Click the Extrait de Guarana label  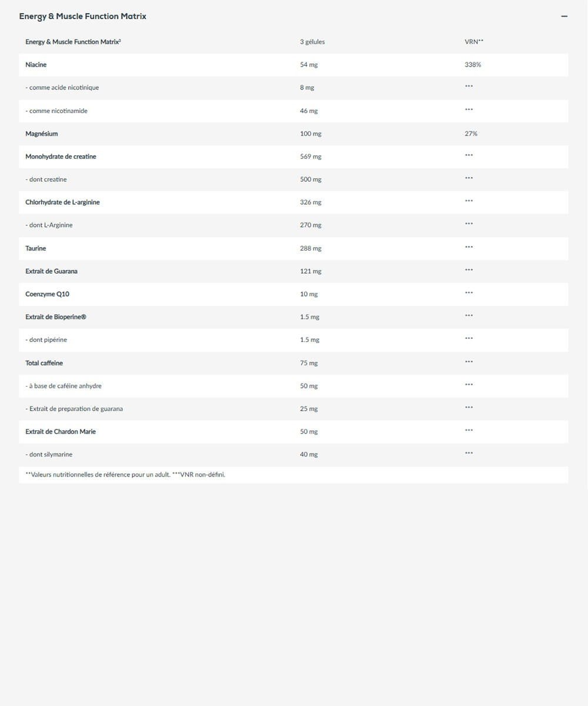[x=51, y=271]
